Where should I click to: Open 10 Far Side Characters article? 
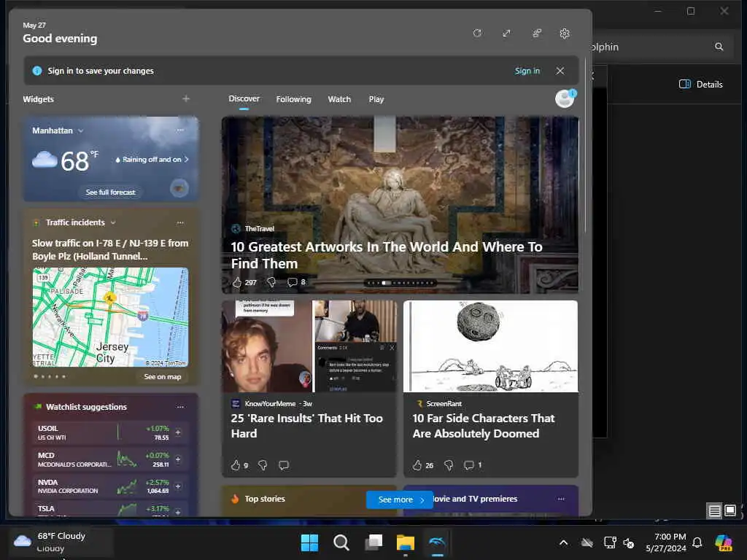pyautogui.click(x=484, y=426)
